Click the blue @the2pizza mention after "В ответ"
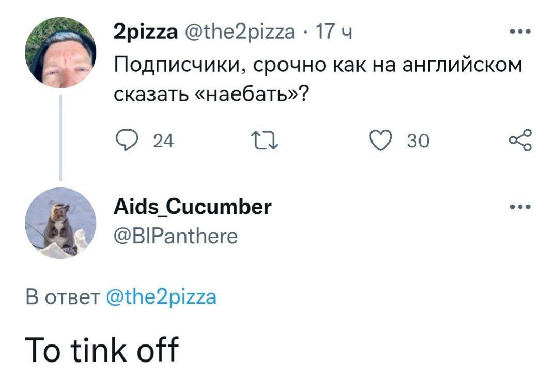This screenshot has width=558, height=392. [x=161, y=297]
